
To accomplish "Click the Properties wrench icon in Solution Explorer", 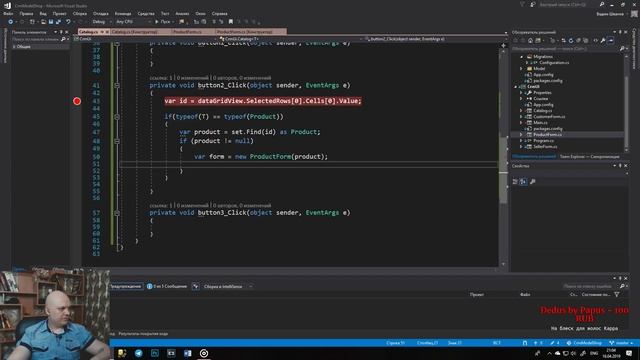I will pos(603,40).
